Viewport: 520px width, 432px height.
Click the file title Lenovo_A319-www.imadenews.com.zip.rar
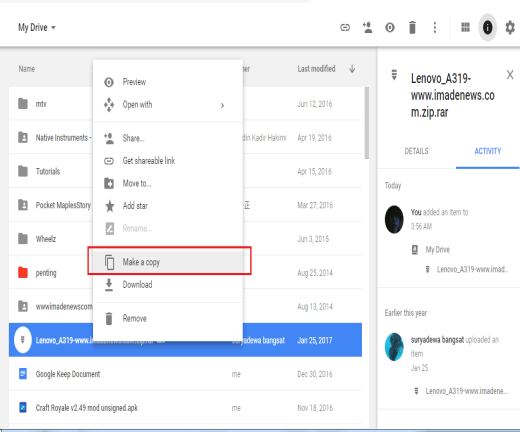pos(452,96)
